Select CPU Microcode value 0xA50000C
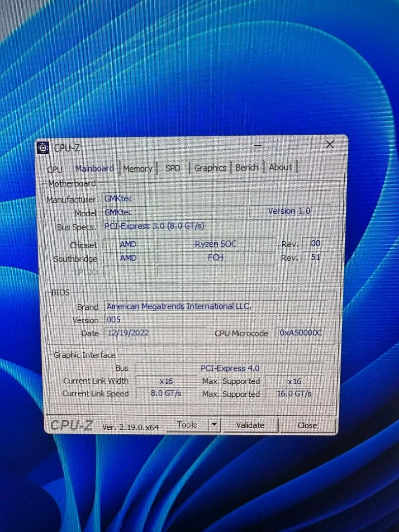 point(301,333)
